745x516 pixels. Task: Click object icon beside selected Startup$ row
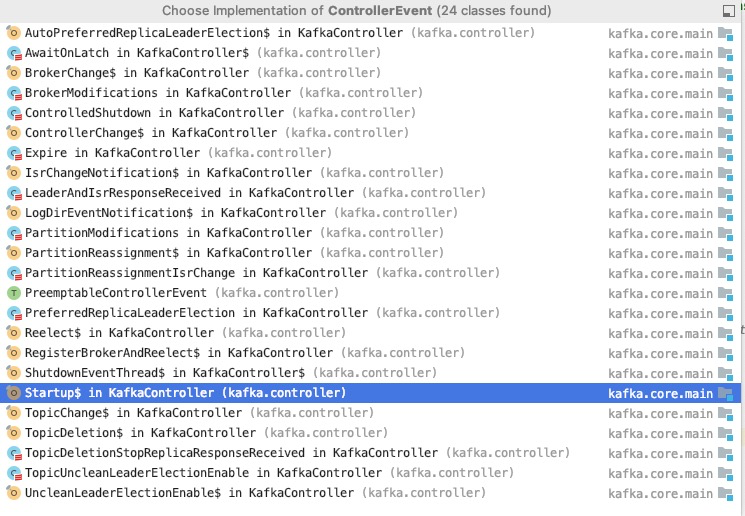point(13,392)
